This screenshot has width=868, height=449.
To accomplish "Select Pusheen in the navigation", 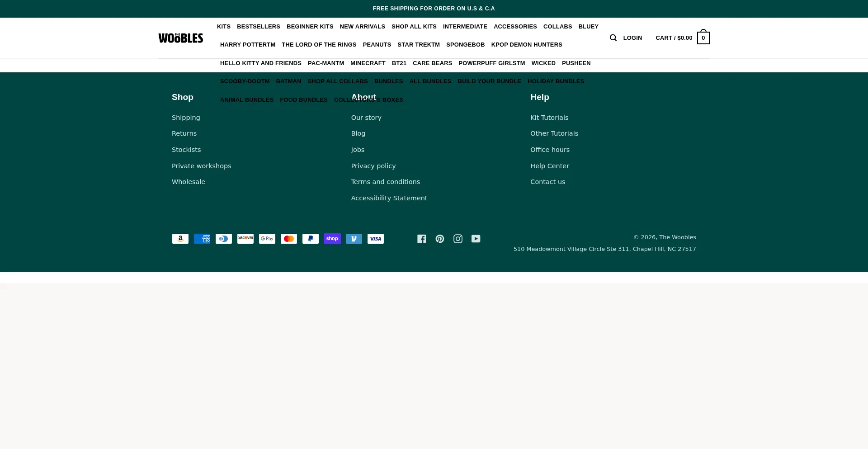I will (576, 63).
